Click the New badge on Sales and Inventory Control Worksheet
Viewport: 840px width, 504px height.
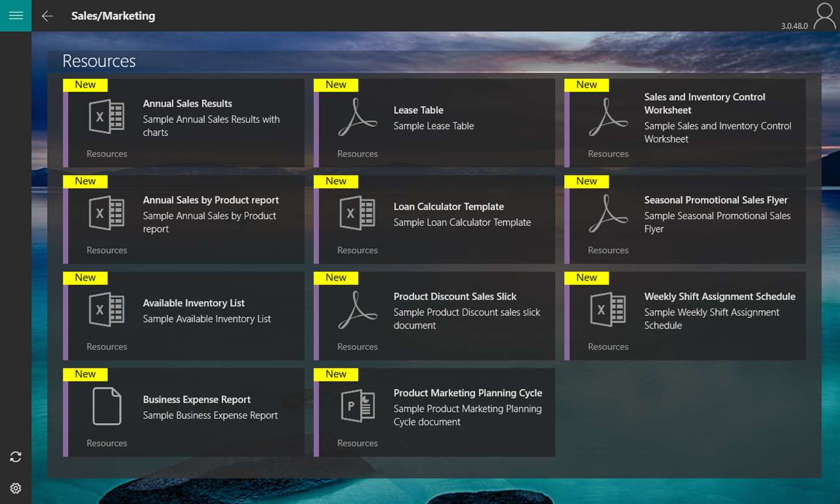point(587,85)
